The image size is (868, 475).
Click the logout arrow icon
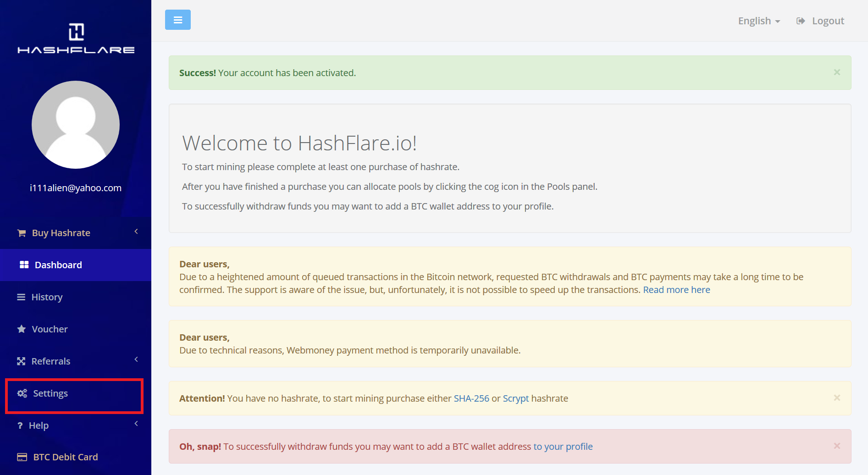[x=801, y=21]
